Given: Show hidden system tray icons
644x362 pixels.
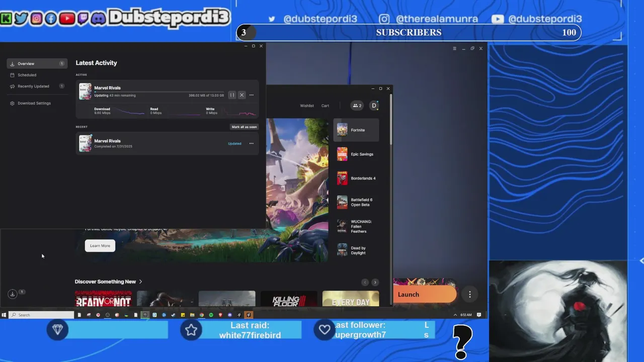Looking at the screenshot, I should (455, 315).
